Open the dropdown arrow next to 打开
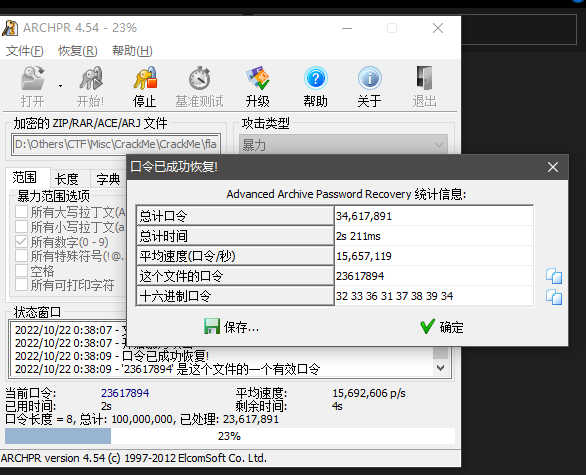The height and width of the screenshot is (475, 586). coord(60,86)
